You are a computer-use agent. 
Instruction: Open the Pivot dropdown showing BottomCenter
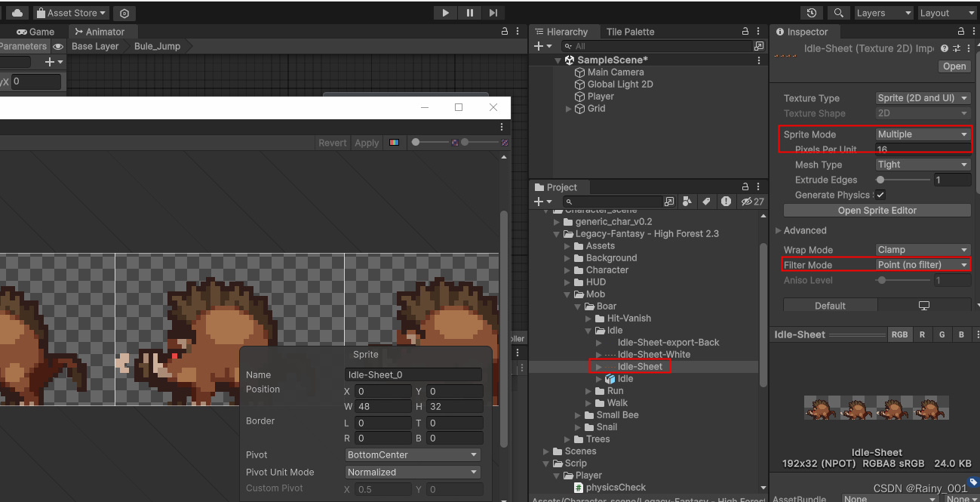coord(413,454)
